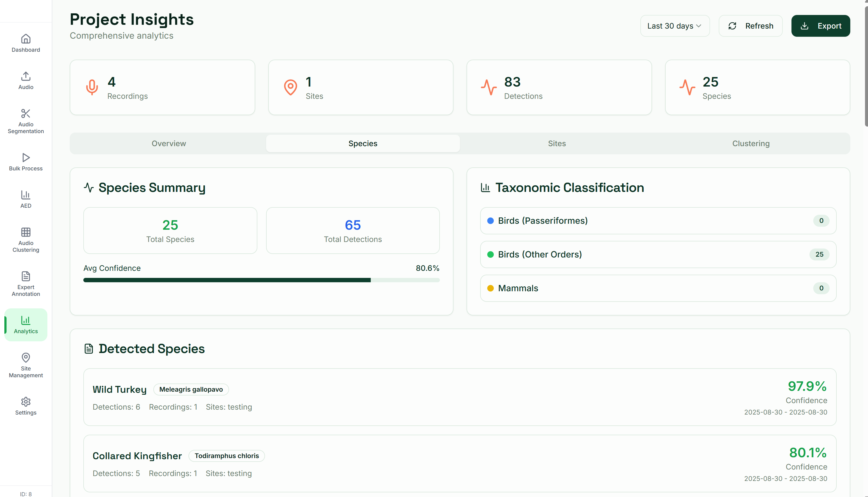The width and height of the screenshot is (868, 497).
Task: Switch to the Clustering tab
Action: tap(751, 143)
